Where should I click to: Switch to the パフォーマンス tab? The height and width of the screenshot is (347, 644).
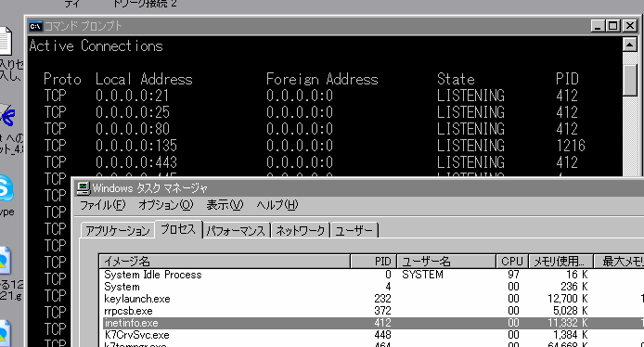(x=236, y=231)
